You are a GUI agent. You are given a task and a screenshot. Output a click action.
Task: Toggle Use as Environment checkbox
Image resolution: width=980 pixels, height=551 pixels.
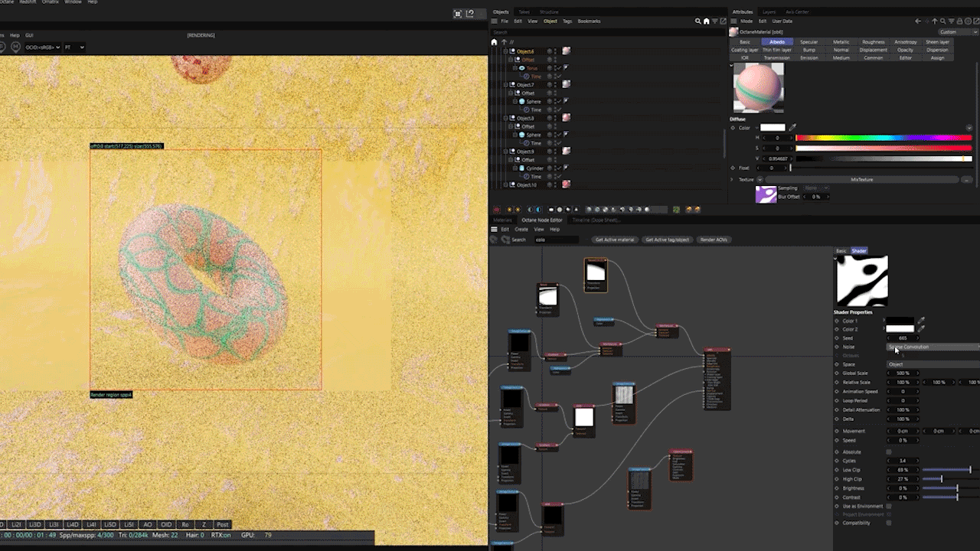pos(889,507)
